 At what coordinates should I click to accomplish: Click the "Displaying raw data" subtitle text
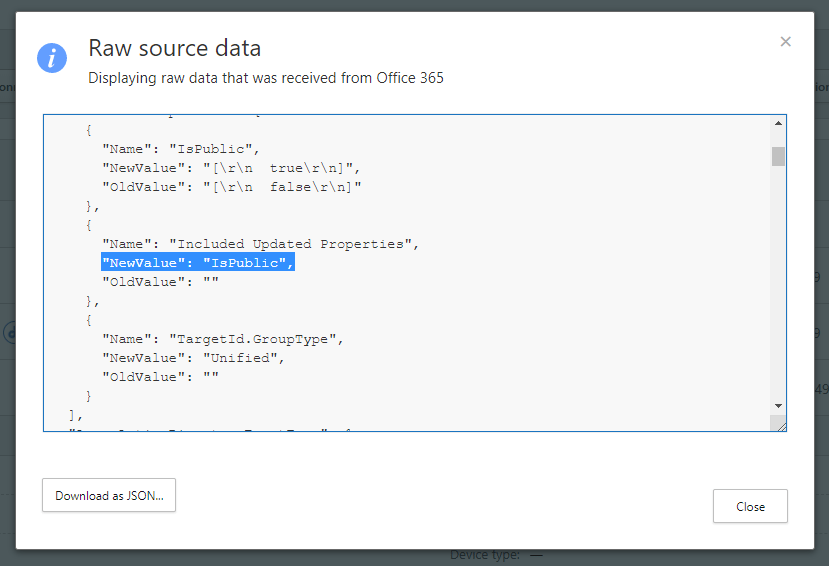click(x=265, y=77)
